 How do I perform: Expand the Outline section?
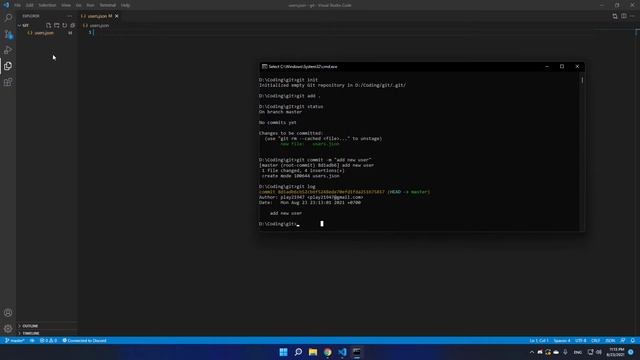coord(47,326)
